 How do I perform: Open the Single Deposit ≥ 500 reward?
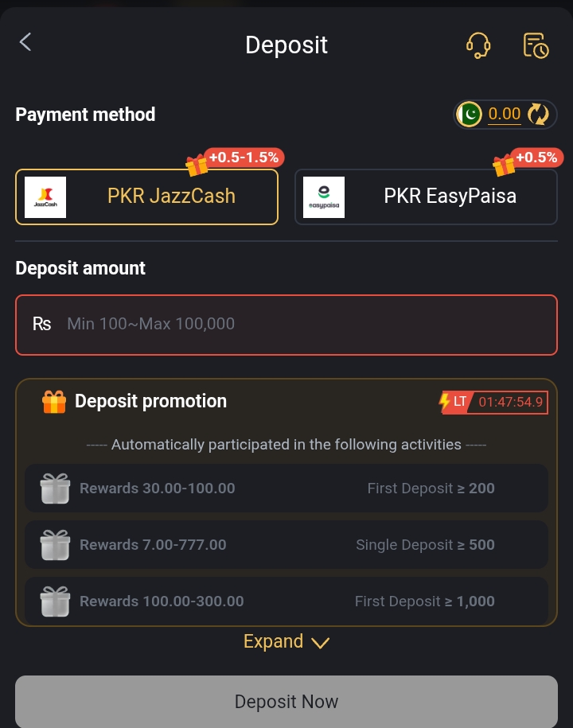click(286, 545)
